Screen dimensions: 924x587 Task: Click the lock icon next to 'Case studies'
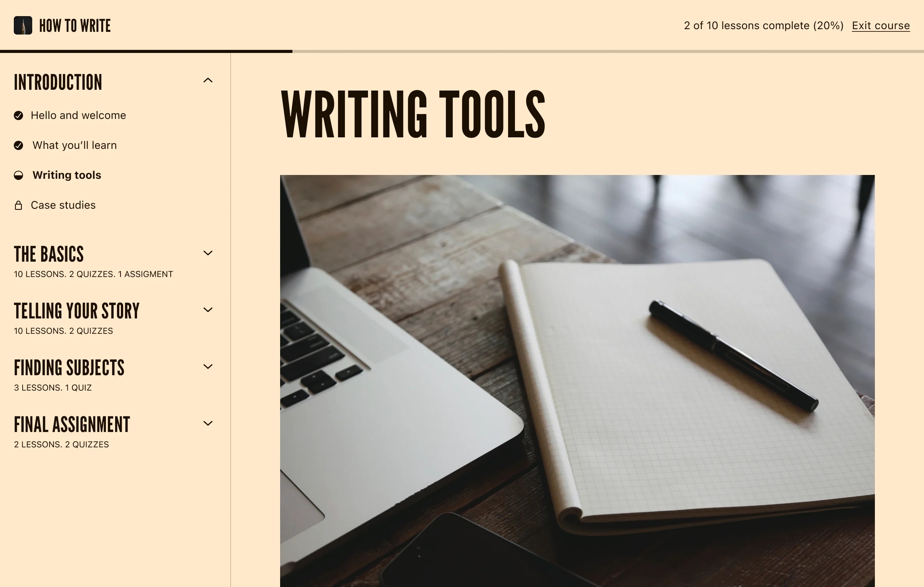pyautogui.click(x=20, y=204)
